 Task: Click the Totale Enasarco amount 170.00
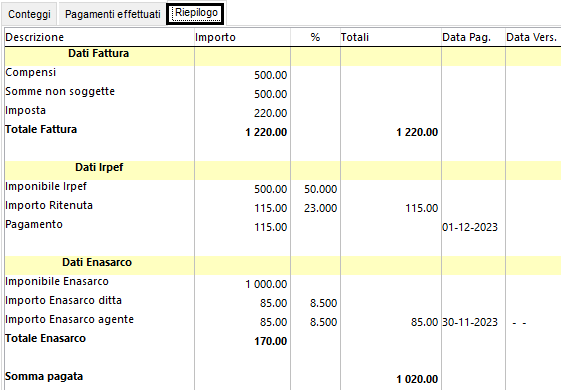270,341
